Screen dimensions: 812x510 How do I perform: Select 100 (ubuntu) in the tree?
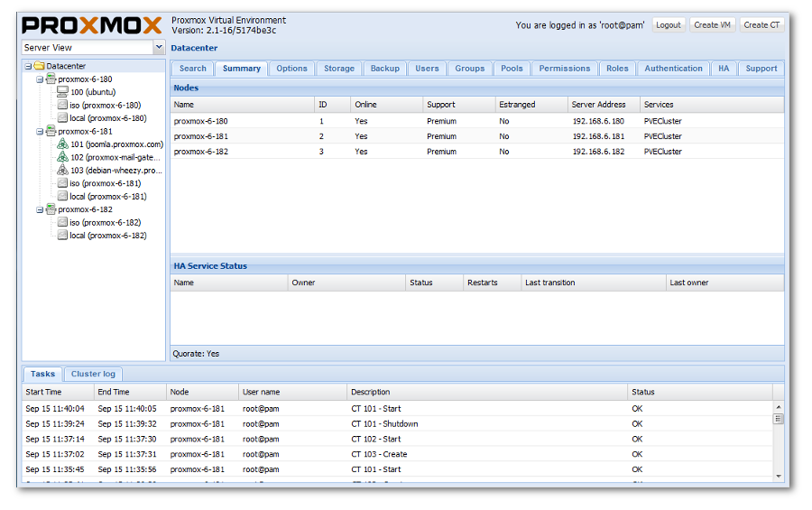[x=93, y=92]
